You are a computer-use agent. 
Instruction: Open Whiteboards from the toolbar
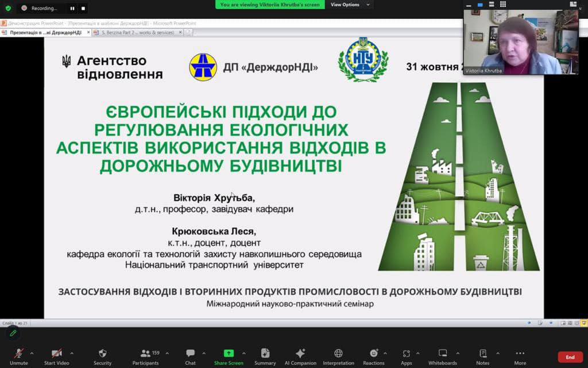click(442, 354)
